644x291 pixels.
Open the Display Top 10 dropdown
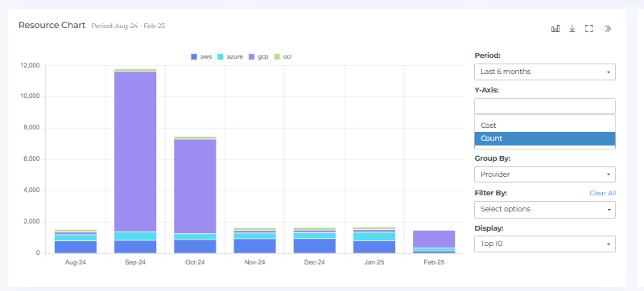tap(545, 244)
